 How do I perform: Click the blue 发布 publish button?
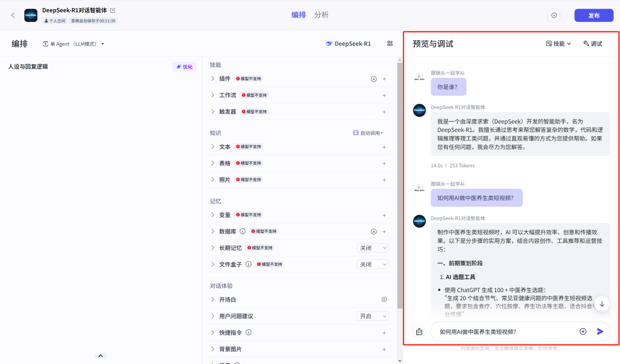point(594,15)
